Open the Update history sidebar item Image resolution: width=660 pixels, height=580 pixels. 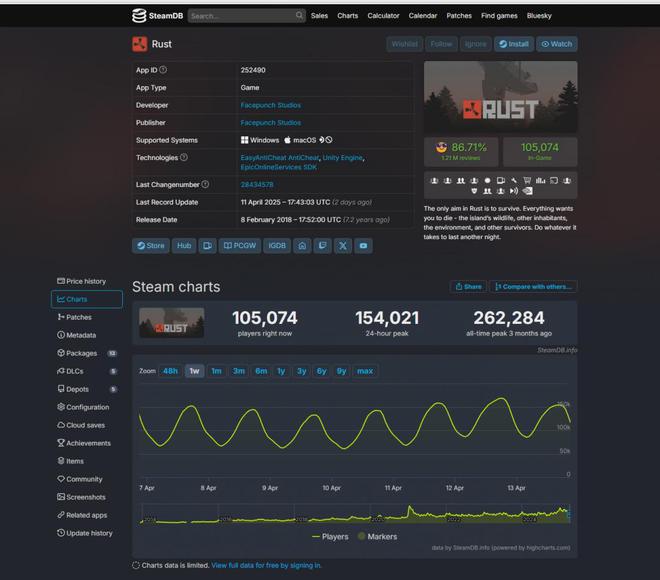(86, 533)
